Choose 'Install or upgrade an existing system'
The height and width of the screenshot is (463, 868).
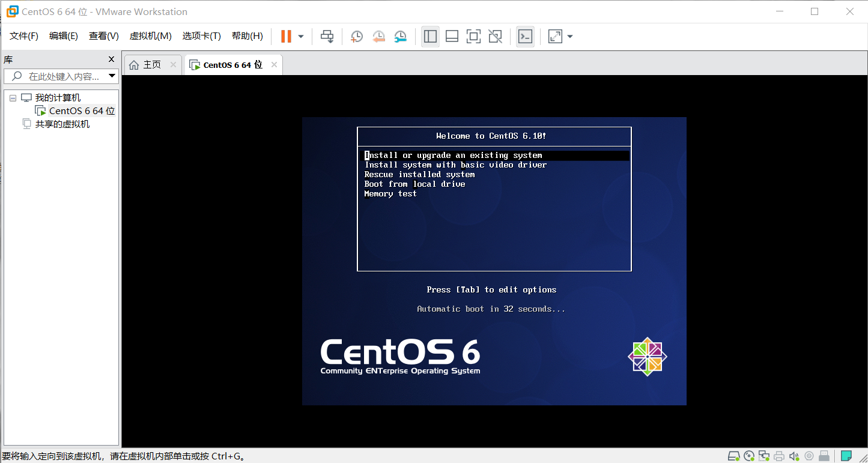454,156
